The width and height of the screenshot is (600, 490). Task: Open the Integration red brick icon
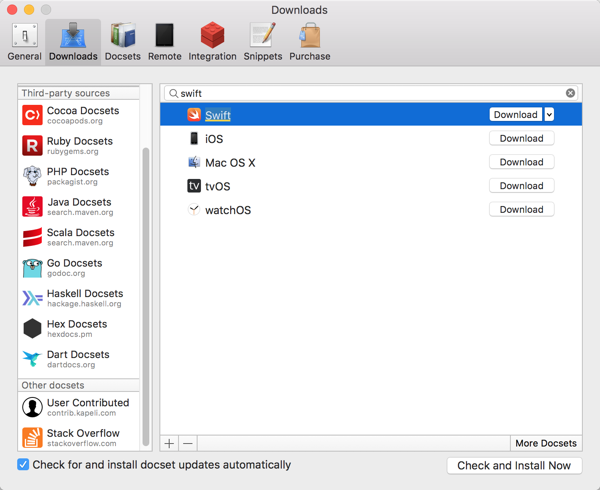click(212, 35)
